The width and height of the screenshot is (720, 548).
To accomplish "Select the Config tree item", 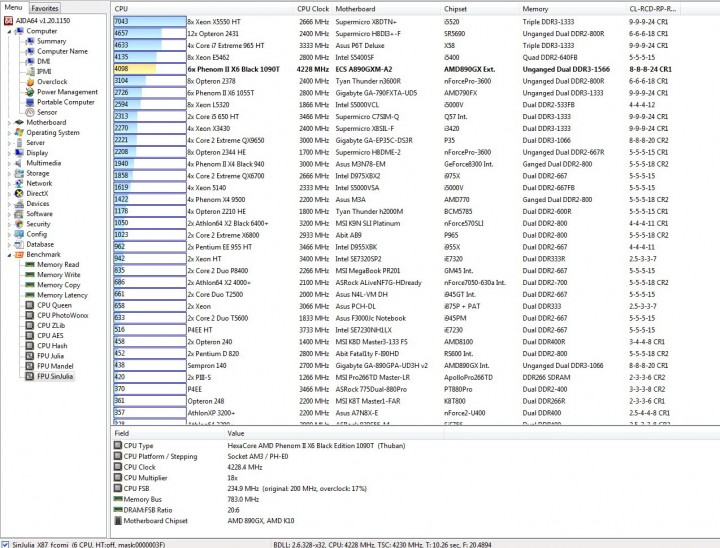I will tap(37, 234).
